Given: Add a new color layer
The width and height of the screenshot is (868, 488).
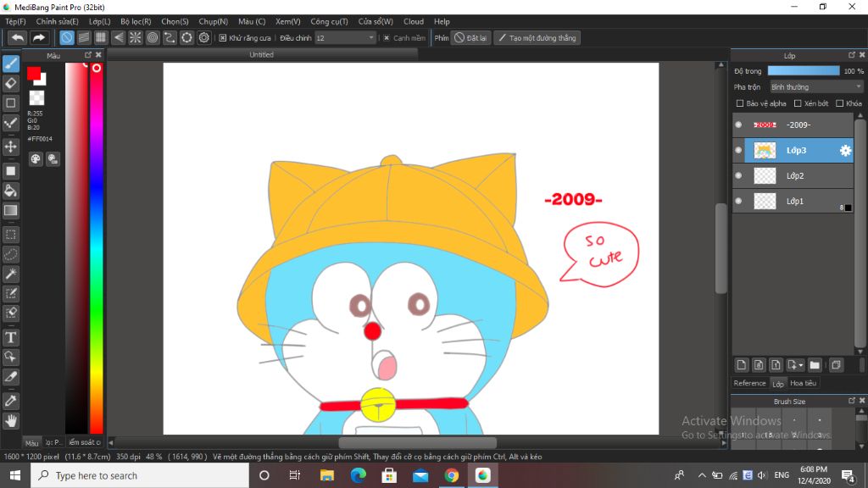Looking at the screenshot, I should [741, 365].
